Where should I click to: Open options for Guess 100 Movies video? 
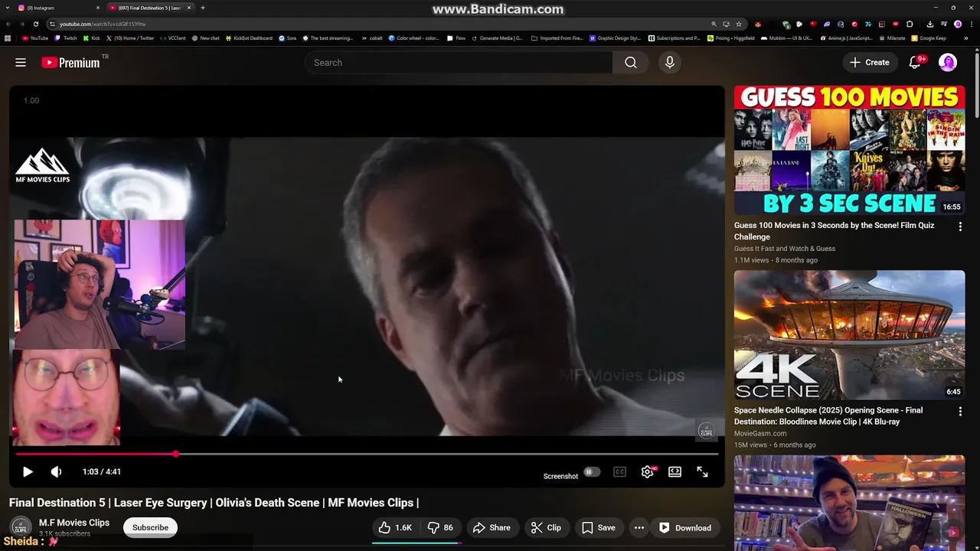tap(960, 227)
